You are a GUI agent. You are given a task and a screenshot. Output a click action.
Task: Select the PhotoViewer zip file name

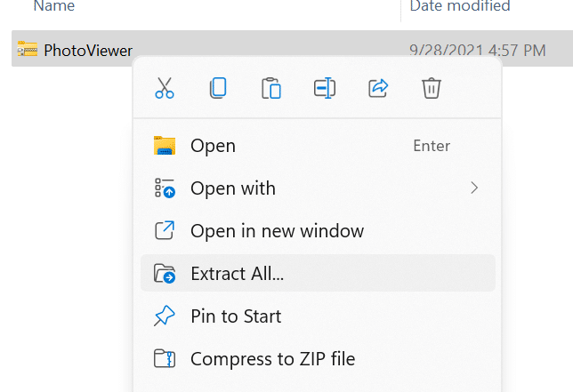pyautogui.click(x=88, y=51)
